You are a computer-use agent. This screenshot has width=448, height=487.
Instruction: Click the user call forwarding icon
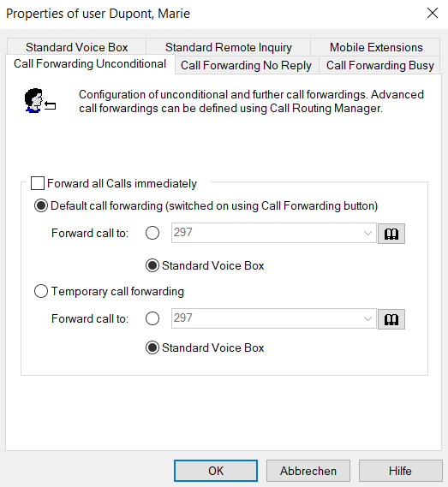click(39, 101)
